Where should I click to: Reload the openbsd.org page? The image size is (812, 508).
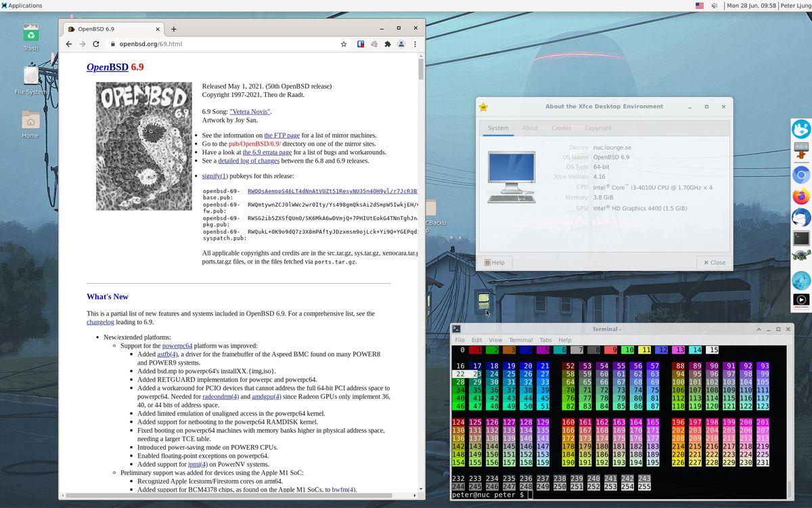click(96, 44)
